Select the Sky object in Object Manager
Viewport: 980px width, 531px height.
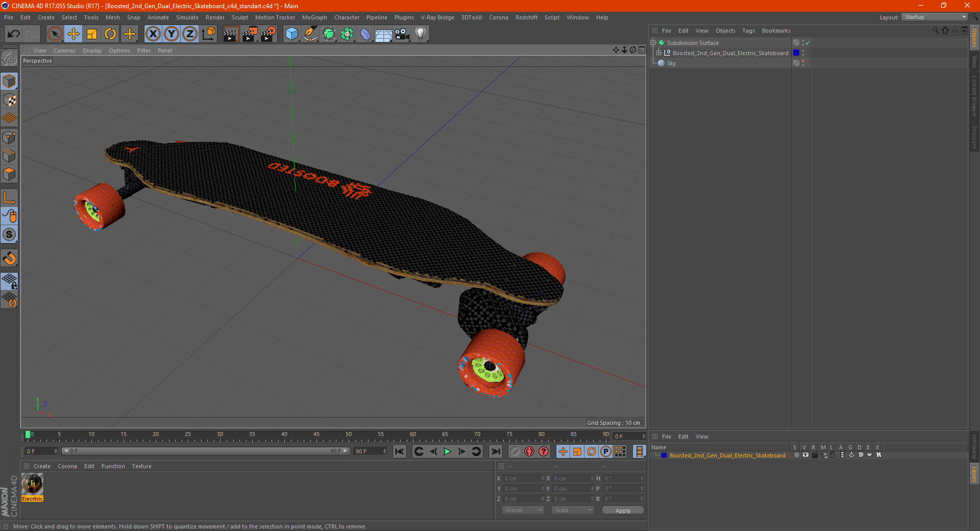pos(671,63)
